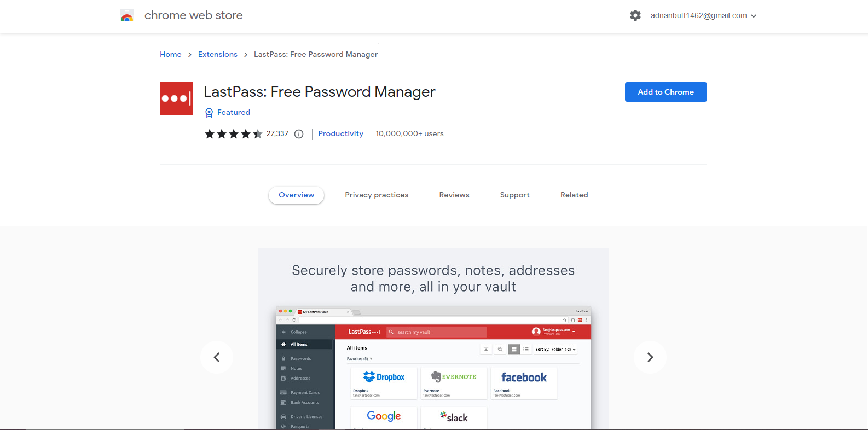Click the Featured label
This screenshot has height=430, width=868.
234,113
